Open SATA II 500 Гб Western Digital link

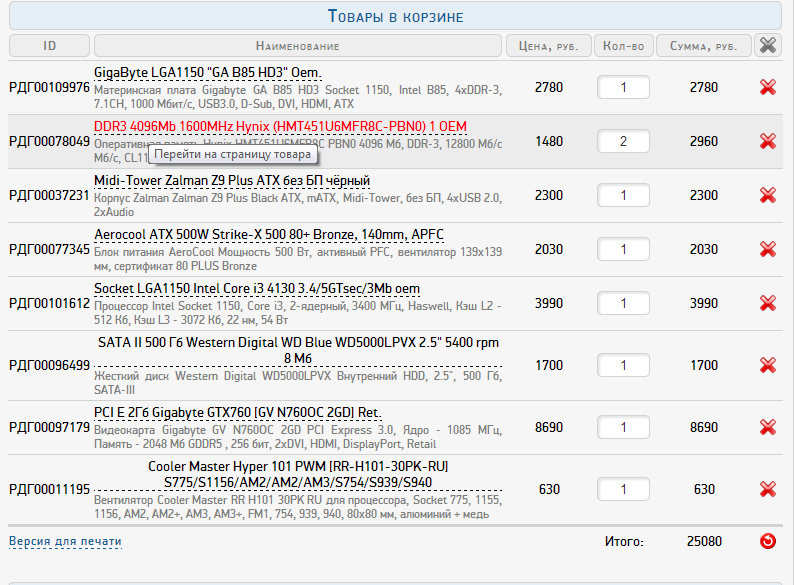coord(298,350)
